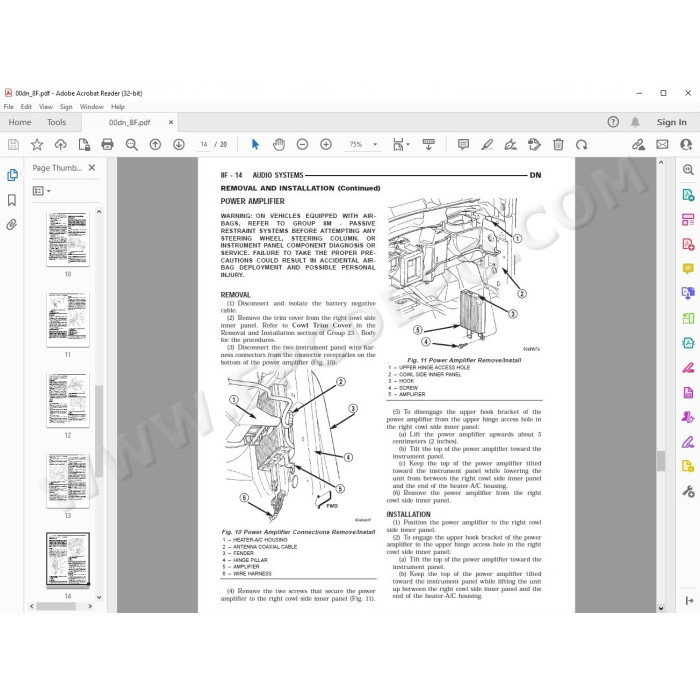Screen dimensions: 700x700
Task: Go to next page arrow
Action: [x=179, y=145]
